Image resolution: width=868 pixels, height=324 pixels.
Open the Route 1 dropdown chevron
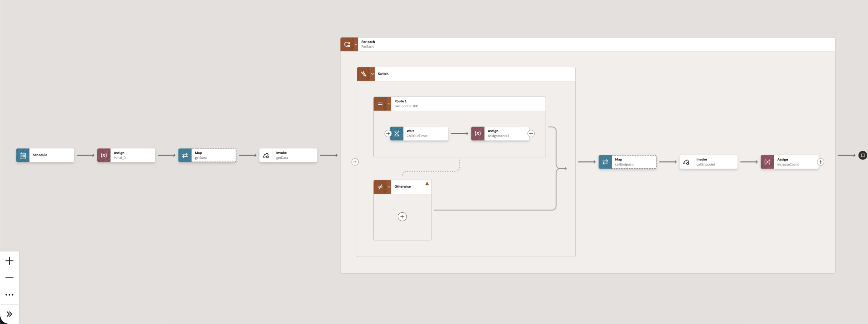(389, 104)
